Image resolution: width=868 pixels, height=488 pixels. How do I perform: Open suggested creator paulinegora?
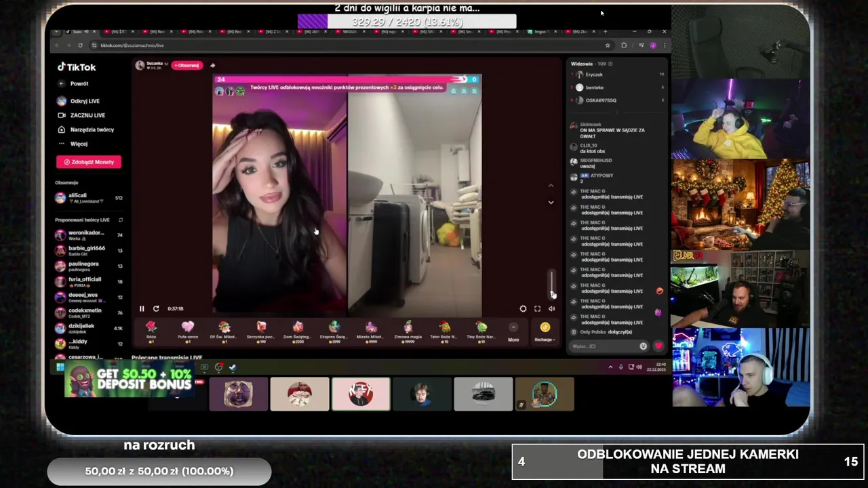coord(89,266)
